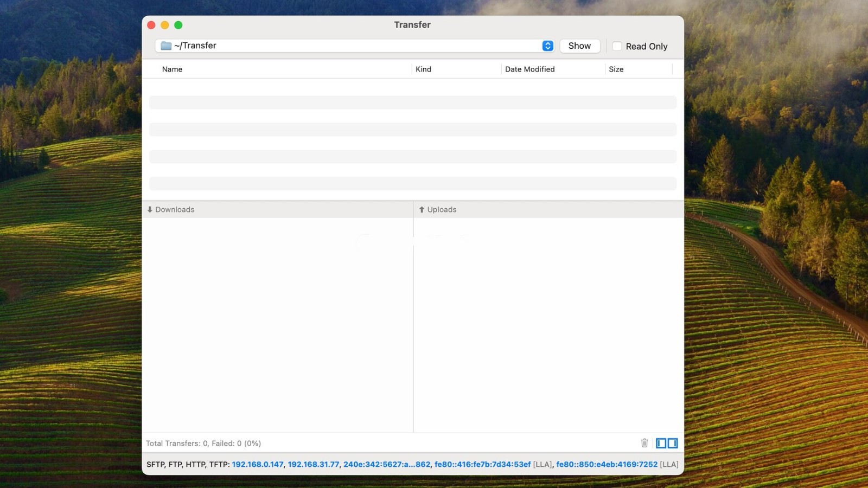The width and height of the screenshot is (868, 488).
Task: Toggle the left pane layout icon
Action: [x=661, y=444]
